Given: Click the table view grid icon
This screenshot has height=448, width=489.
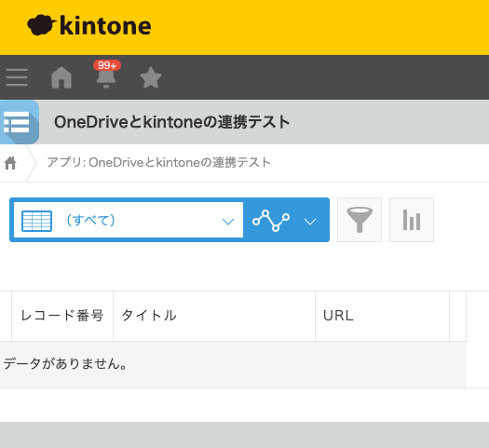Looking at the screenshot, I should tap(37, 221).
